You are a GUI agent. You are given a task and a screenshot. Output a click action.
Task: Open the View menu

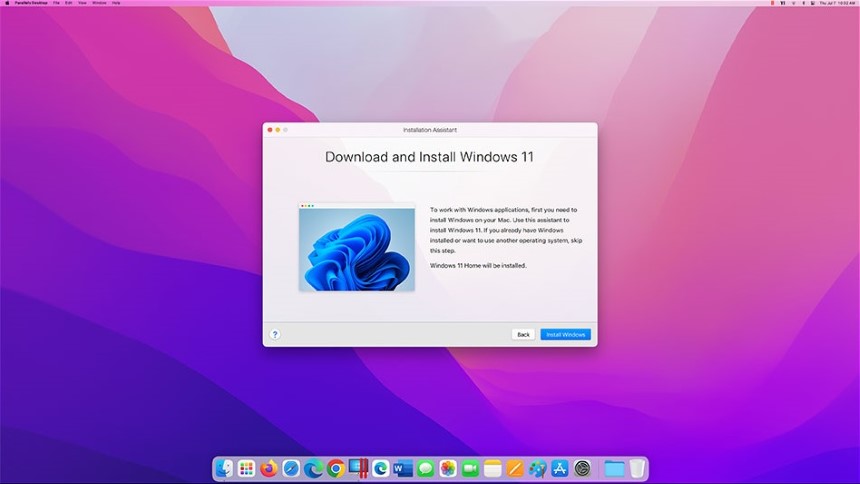tap(82, 3)
